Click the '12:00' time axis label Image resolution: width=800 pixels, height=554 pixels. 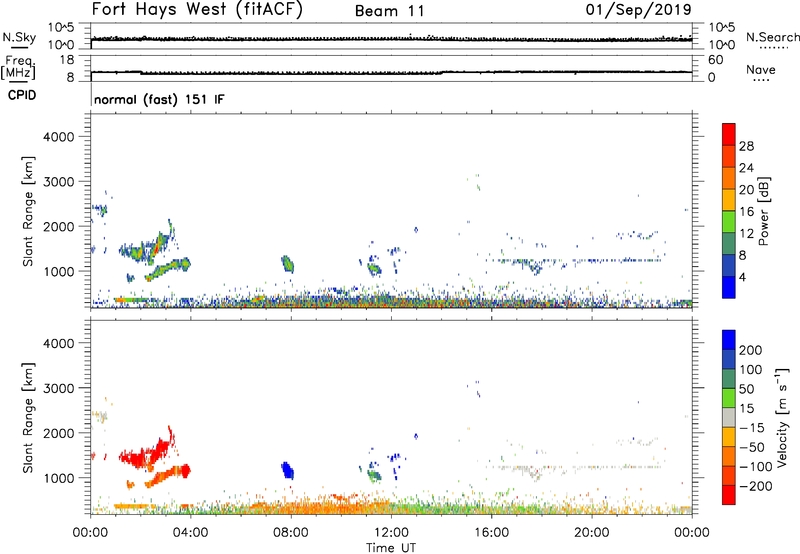391,533
